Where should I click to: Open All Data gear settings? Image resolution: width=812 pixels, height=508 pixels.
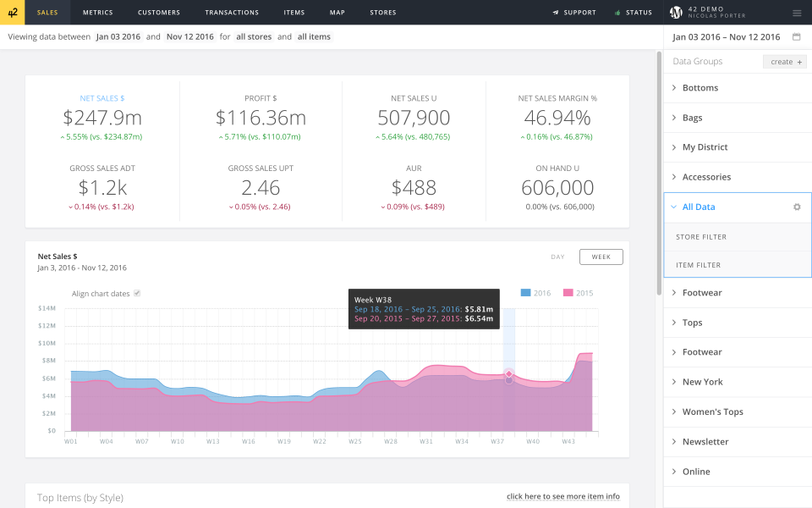(x=796, y=207)
